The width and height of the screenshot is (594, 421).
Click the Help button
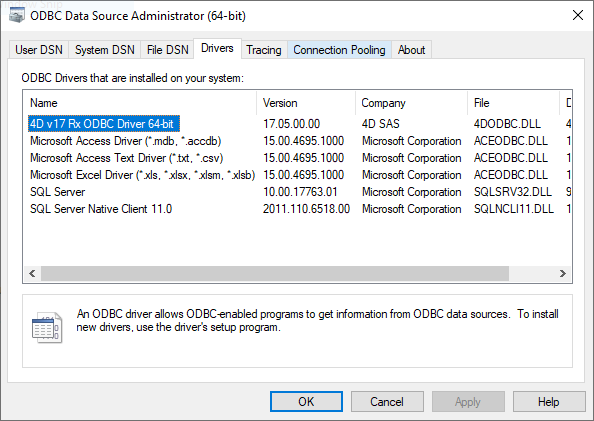coord(549,402)
